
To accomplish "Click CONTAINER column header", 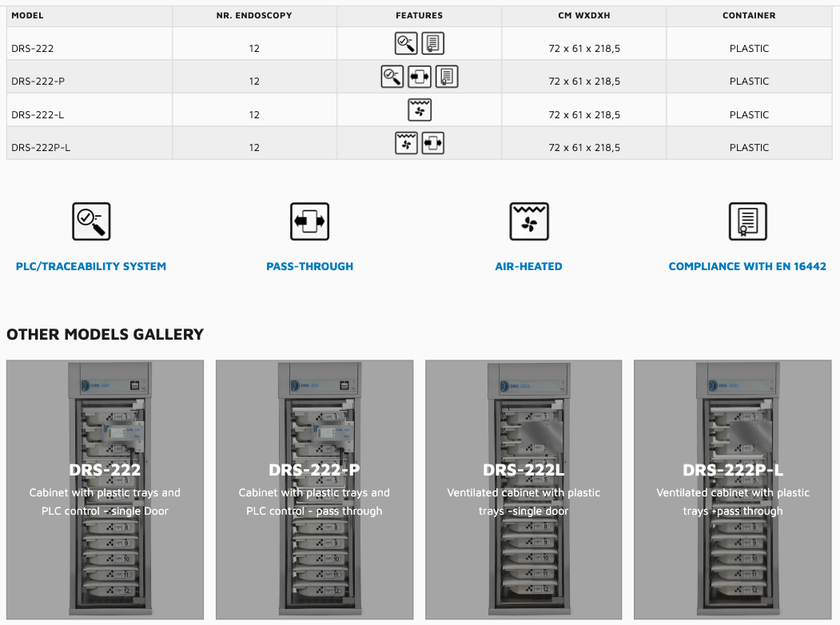I will (x=749, y=16).
